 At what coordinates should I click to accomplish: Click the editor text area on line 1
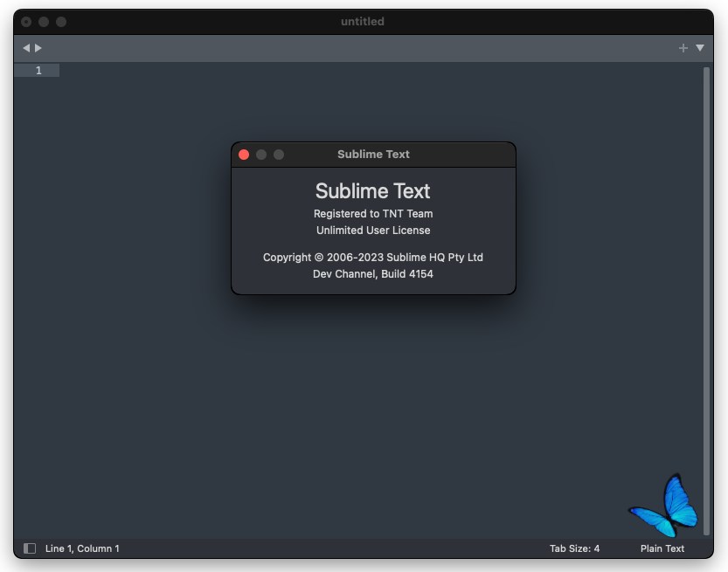point(381,71)
